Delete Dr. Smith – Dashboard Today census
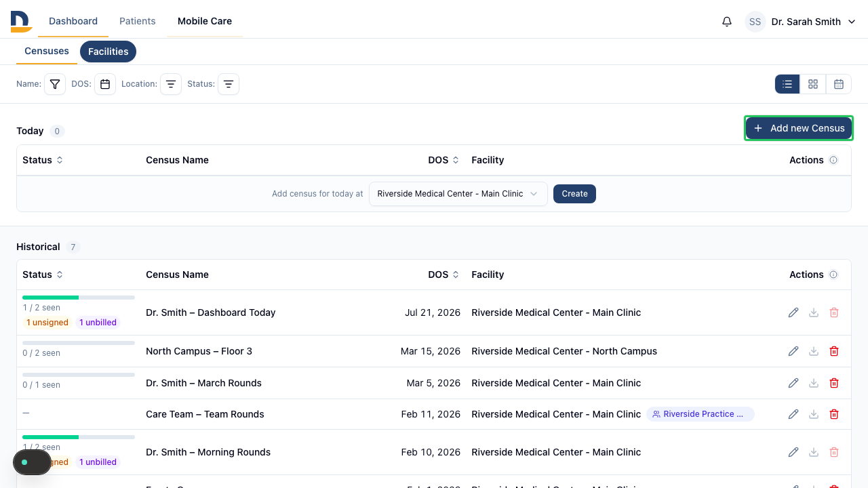Image resolution: width=868 pixels, height=488 pixels. tap(834, 312)
